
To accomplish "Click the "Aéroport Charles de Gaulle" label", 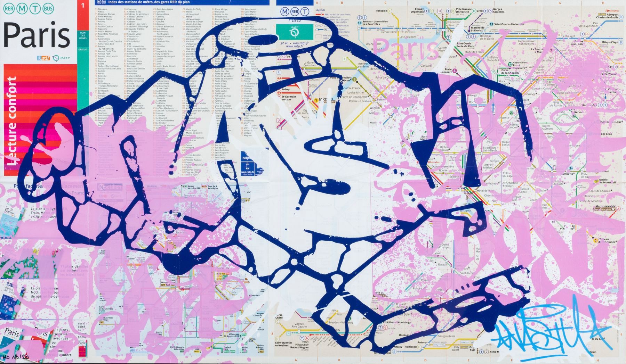I will [608, 16].
